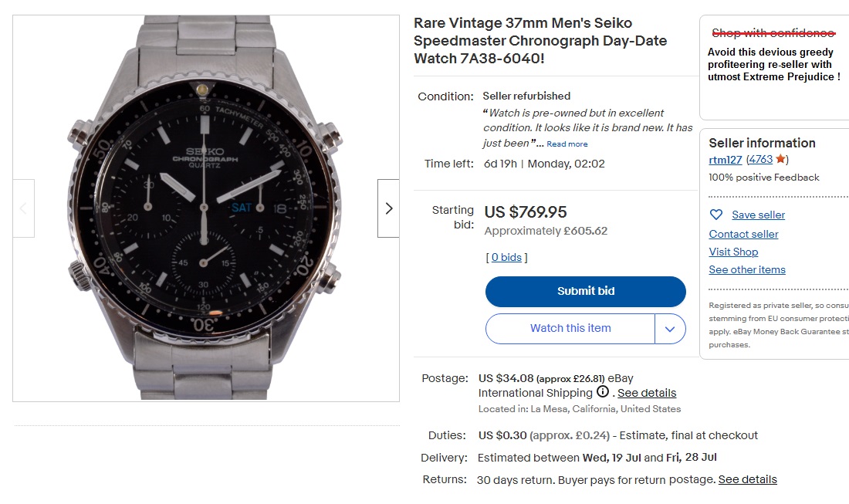Open See details for international shipping
Image resolution: width=849 pixels, height=504 pixels.
click(x=648, y=393)
